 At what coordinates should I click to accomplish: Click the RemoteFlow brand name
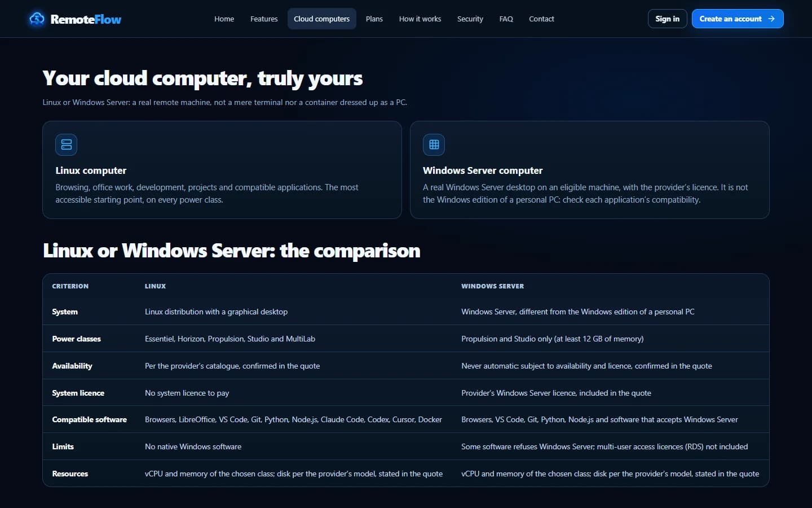(86, 19)
